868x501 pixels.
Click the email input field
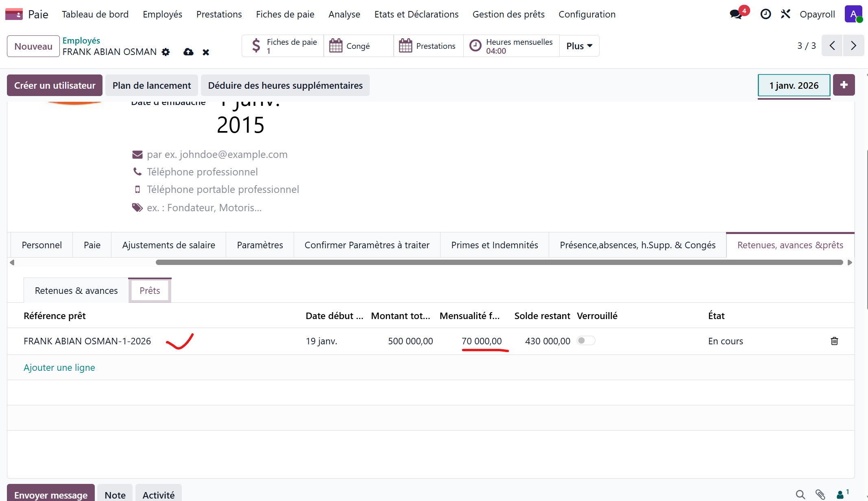pyautogui.click(x=217, y=155)
